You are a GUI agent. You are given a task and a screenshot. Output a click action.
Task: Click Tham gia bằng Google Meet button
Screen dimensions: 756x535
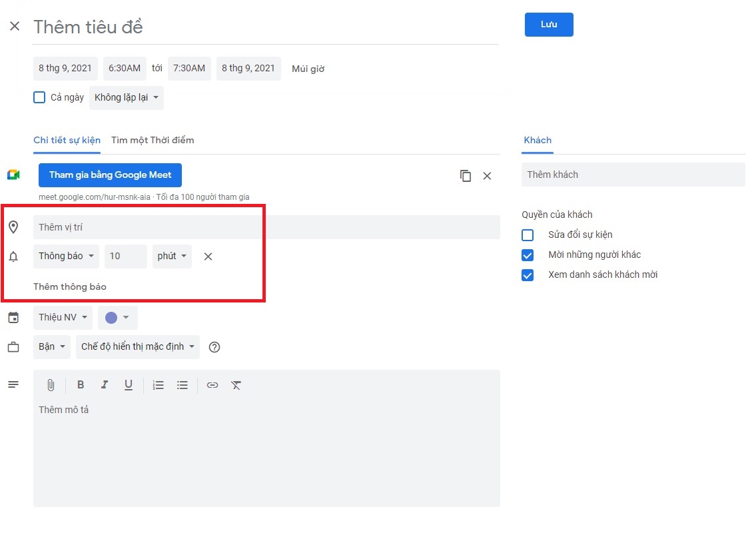tap(110, 175)
